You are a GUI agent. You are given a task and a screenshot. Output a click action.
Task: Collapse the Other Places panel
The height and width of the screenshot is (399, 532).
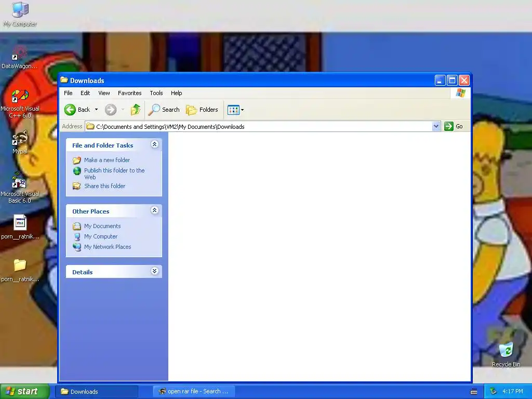tap(154, 210)
